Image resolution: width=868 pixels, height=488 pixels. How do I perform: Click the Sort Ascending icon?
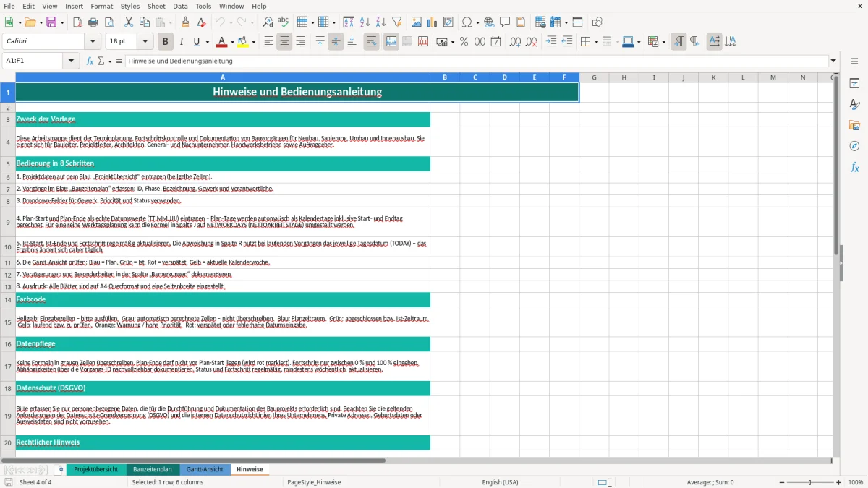(x=365, y=22)
